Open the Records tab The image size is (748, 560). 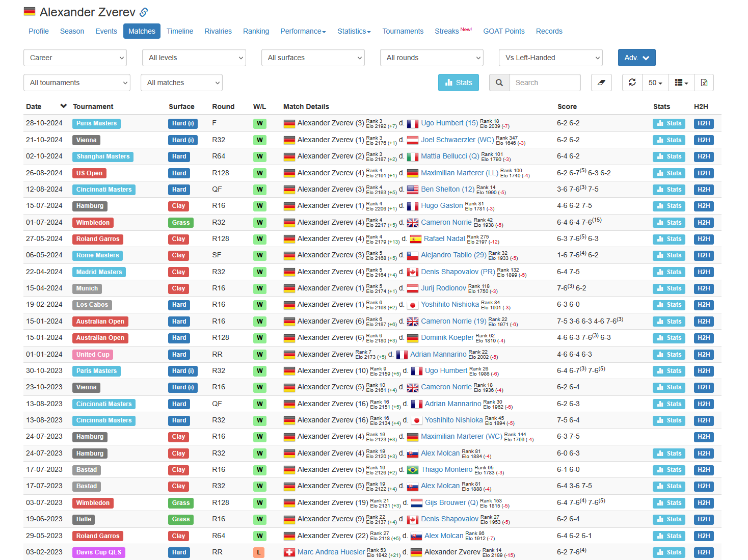[549, 31]
